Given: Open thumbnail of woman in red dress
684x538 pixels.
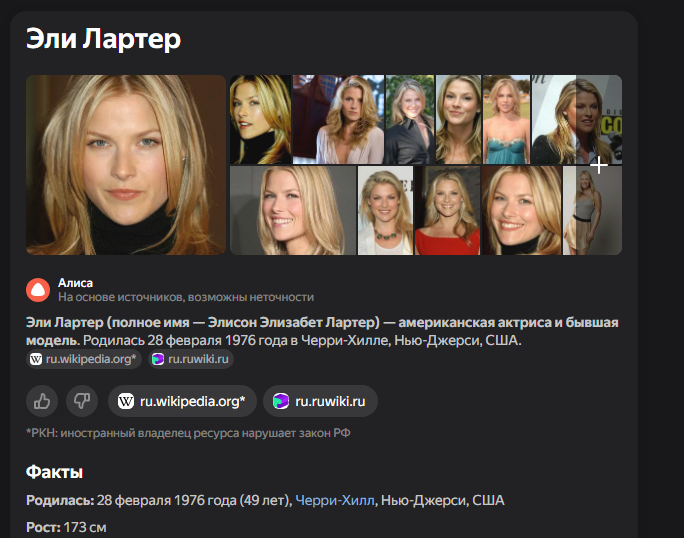Looking at the screenshot, I should [x=447, y=210].
